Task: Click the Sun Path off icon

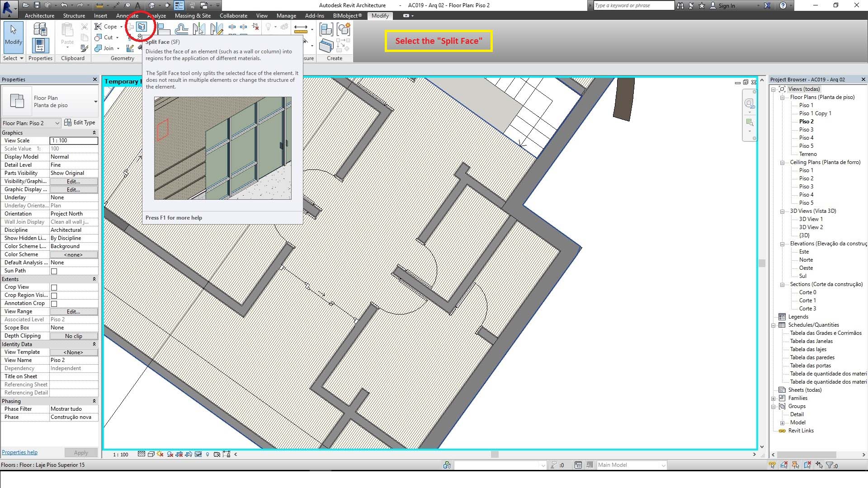Action: point(160,454)
